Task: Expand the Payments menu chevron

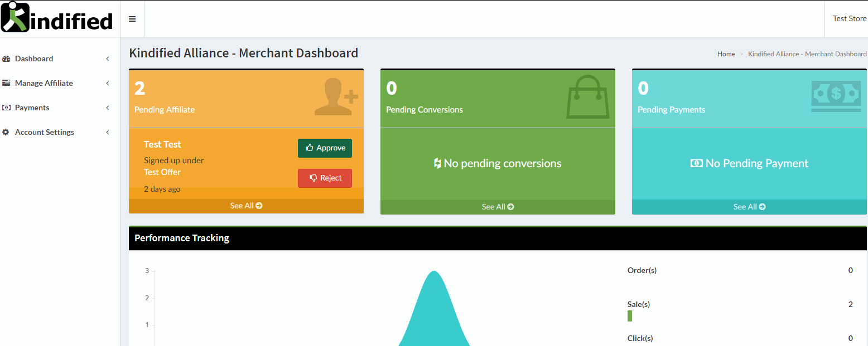Action: pos(108,108)
